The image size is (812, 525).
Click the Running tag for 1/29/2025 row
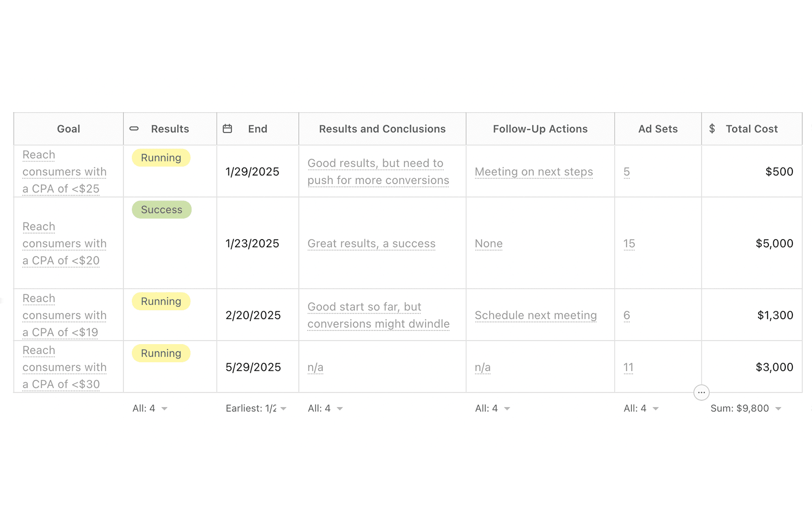[161, 158]
